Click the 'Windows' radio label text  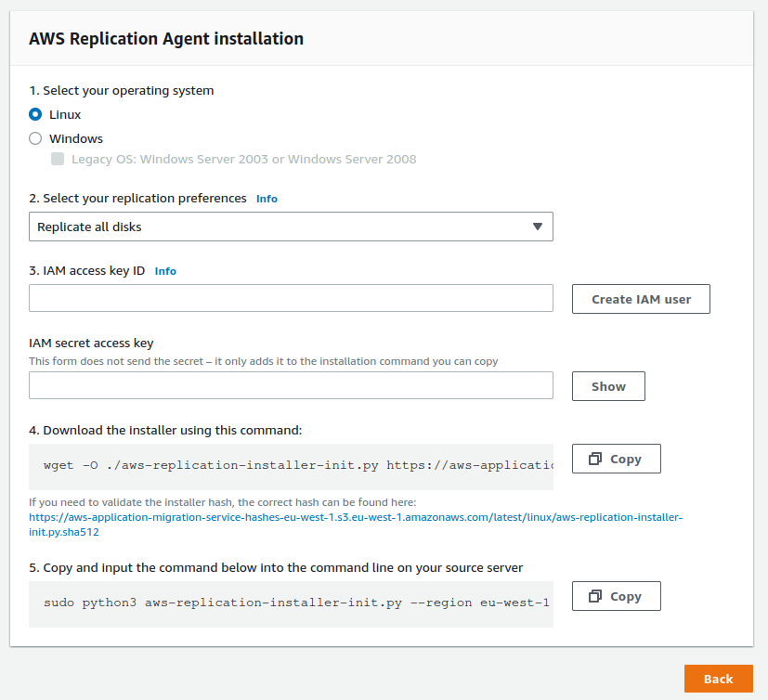coord(76,139)
